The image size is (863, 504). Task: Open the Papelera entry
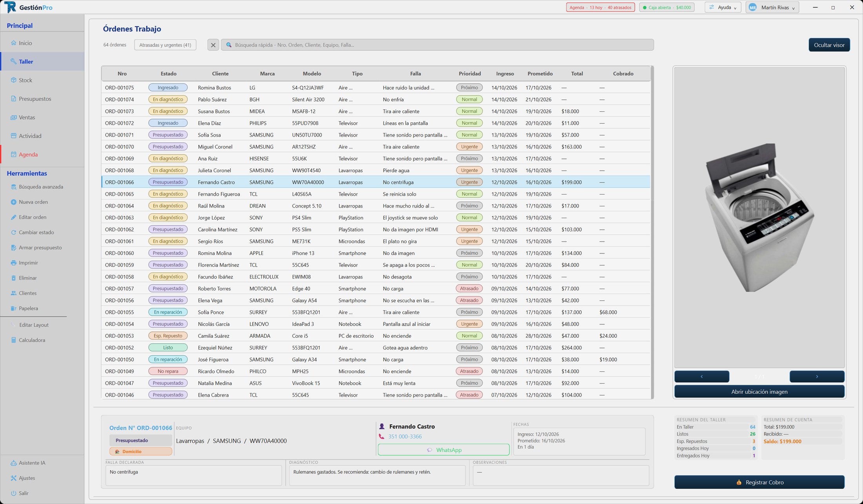24,309
